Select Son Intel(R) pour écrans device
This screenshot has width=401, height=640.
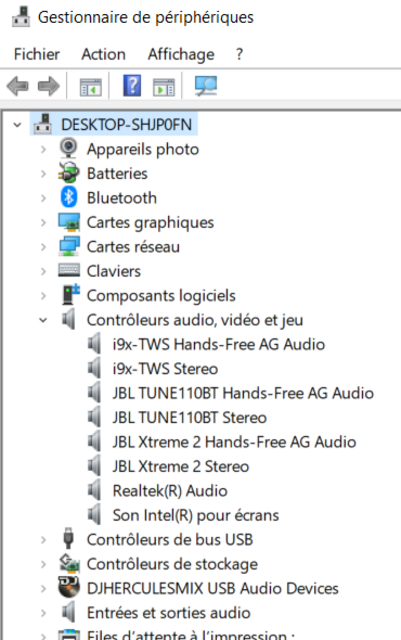click(196, 516)
